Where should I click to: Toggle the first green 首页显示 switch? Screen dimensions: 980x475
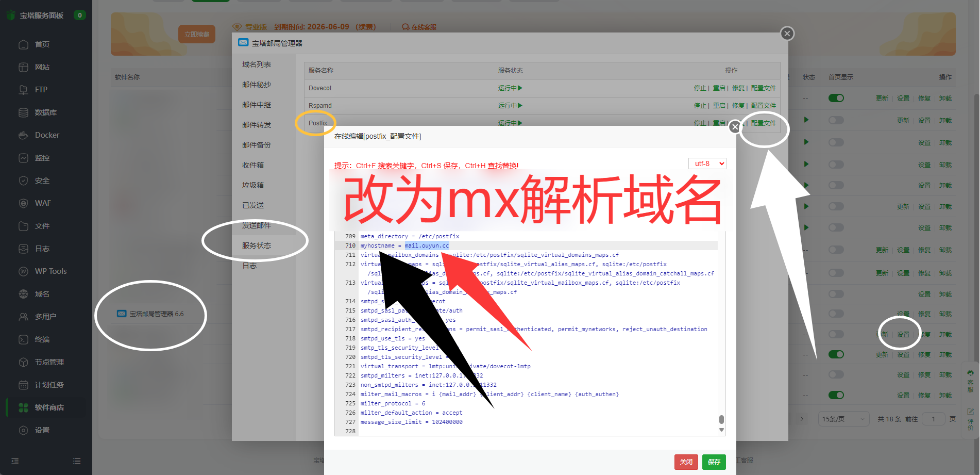tap(836, 98)
